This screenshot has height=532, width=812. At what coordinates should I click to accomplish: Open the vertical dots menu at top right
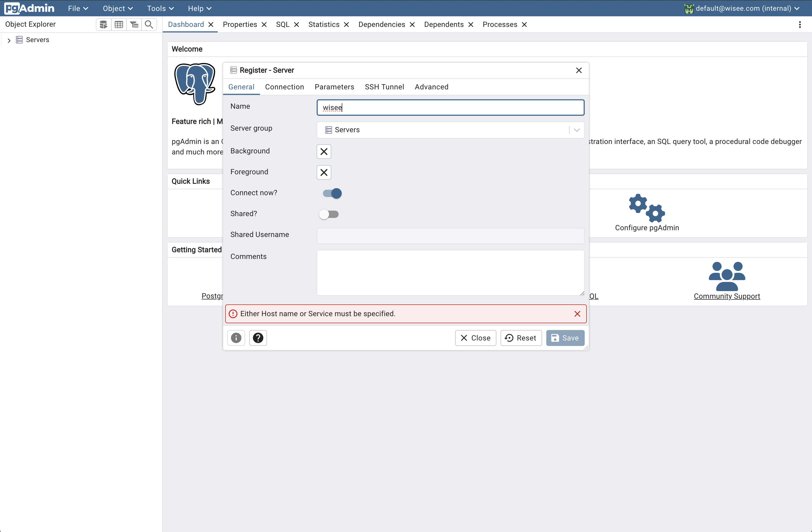[x=800, y=25]
